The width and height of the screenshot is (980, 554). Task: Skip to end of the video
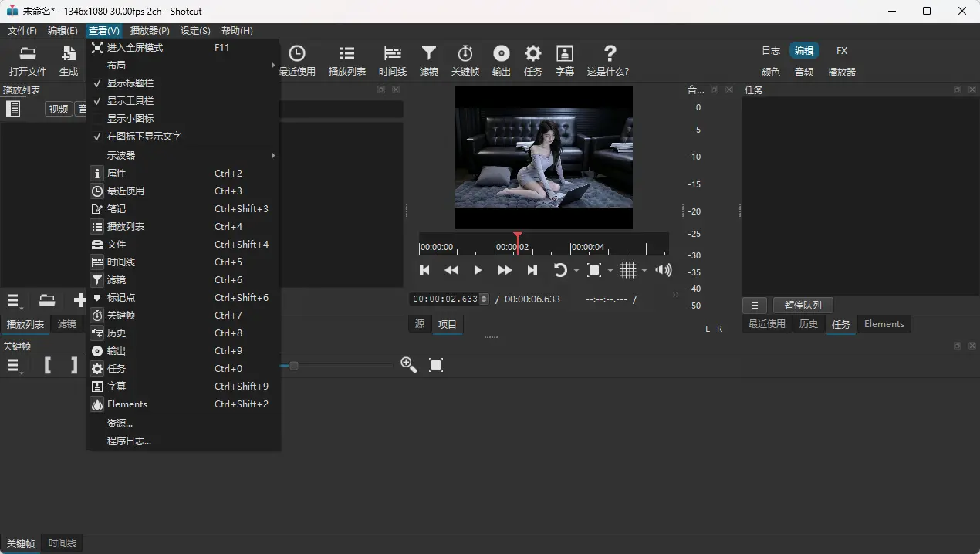click(x=532, y=270)
